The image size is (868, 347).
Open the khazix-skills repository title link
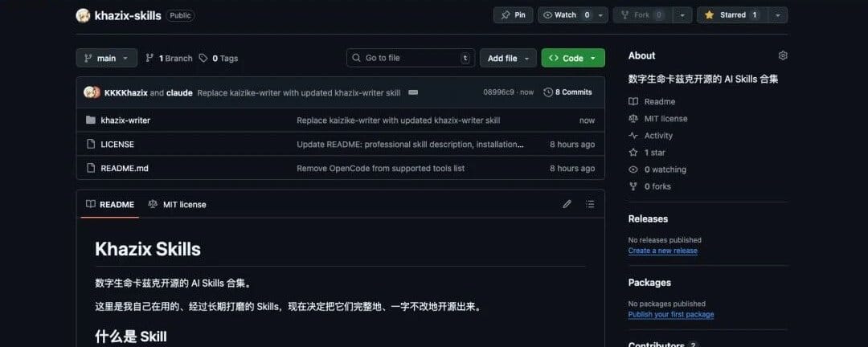[128, 15]
